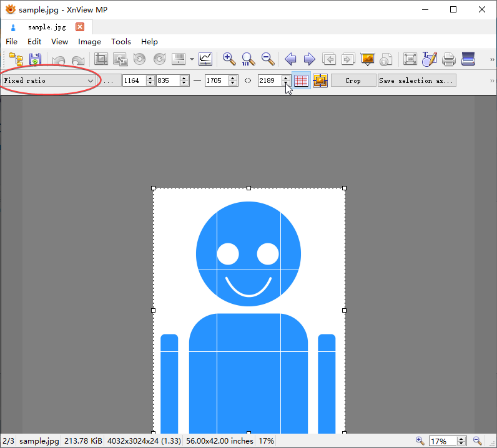Click the 1:1 actual size zoom icon

coord(248,59)
